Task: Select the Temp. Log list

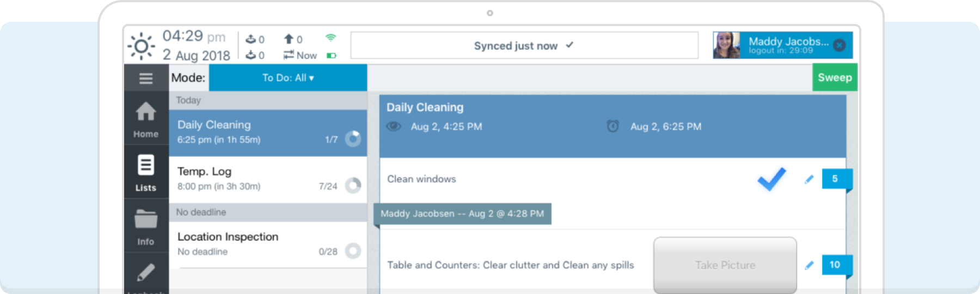Action: pyautogui.click(x=268, y=180)
